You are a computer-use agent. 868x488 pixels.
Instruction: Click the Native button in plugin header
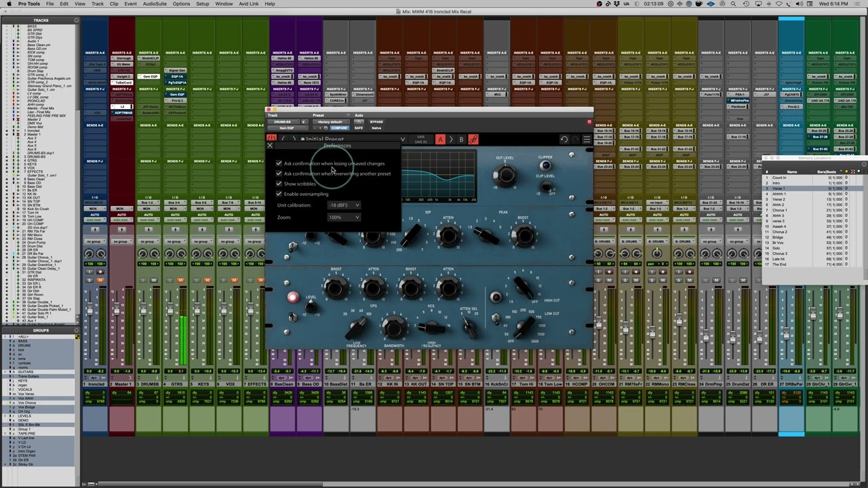point(376,128)
